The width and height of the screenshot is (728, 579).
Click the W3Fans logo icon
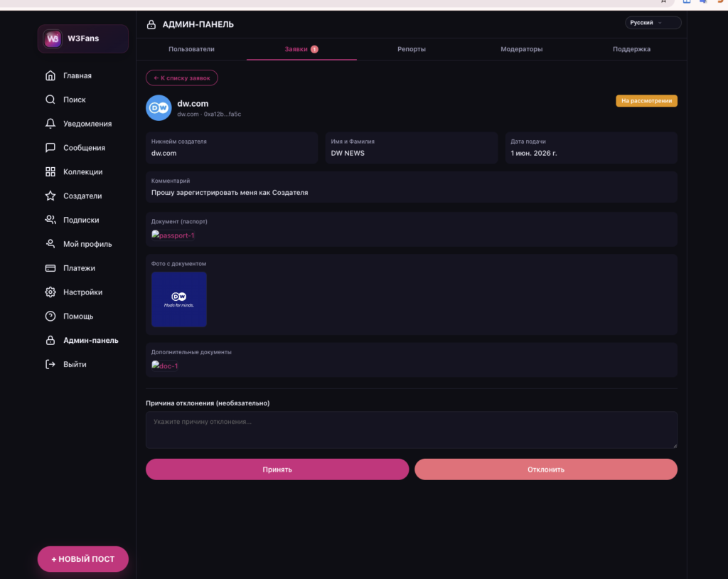53,38
